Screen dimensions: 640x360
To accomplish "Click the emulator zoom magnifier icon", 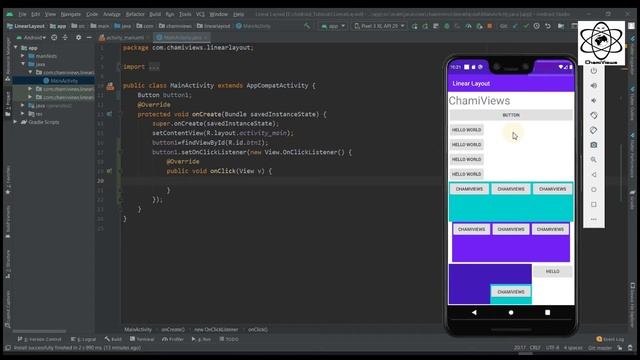I will point(593,160).
